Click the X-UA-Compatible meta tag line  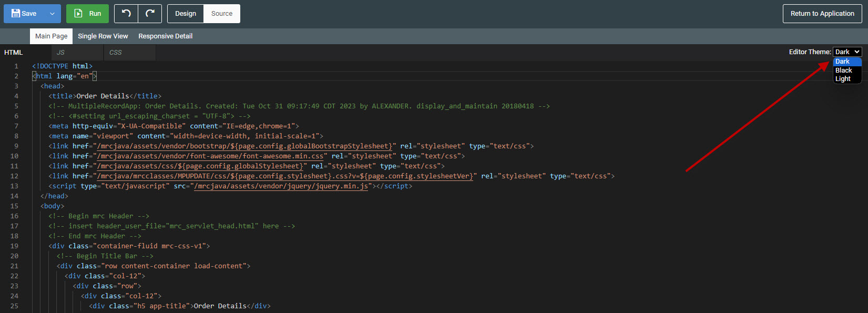(174, 126)
